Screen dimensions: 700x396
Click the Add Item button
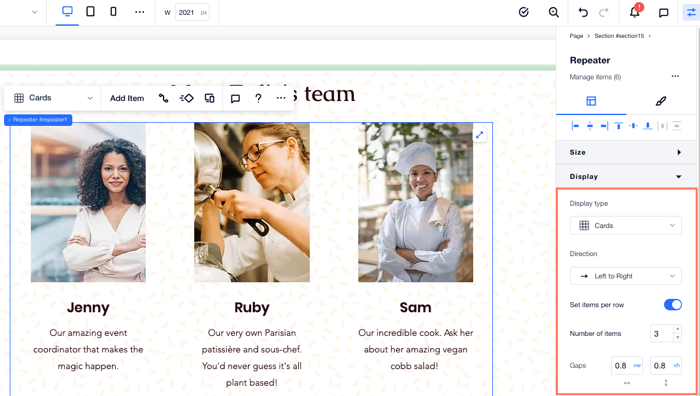tap(127, 98)
